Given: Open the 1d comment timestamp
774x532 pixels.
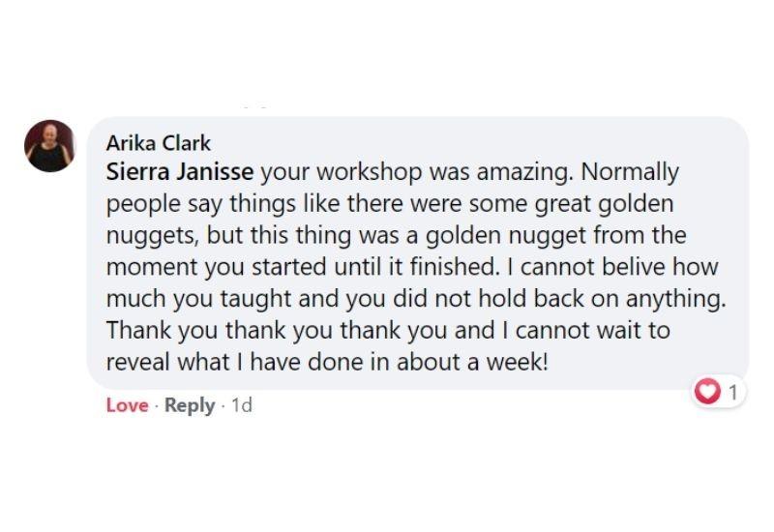Looking at the screenshot, I should [x=241, y=405].
